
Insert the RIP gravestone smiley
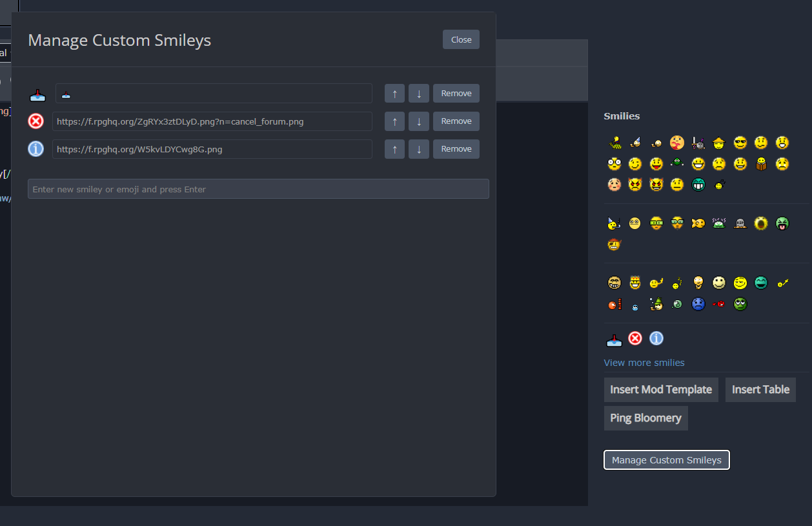click(740, 224)
